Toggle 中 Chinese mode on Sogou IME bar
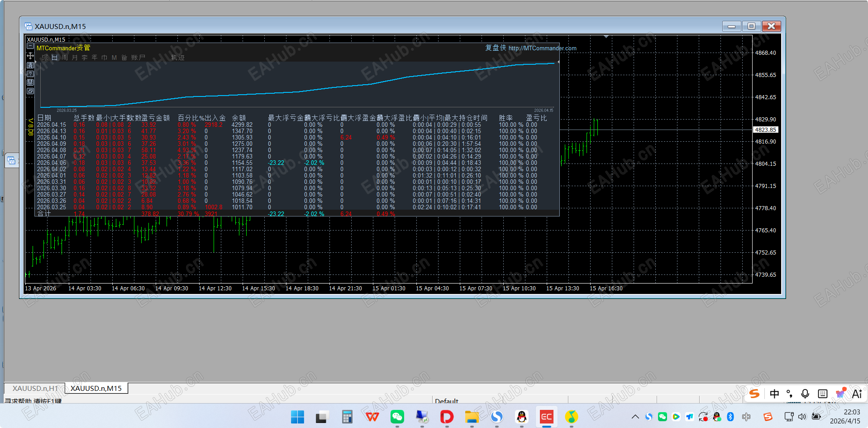Viewport: 868px width, 428px height. click(x=774, y=394)
